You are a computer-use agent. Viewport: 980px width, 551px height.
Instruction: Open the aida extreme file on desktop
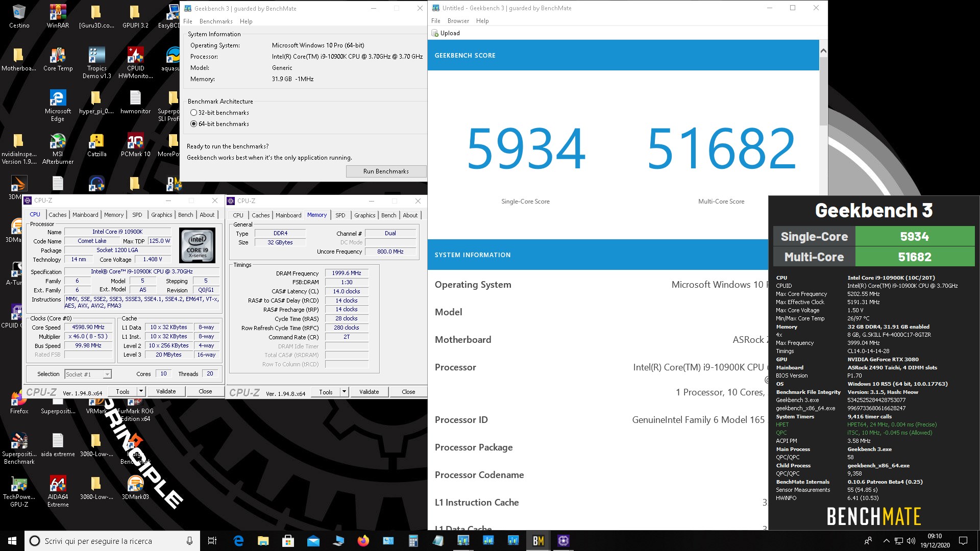(58, 445)
